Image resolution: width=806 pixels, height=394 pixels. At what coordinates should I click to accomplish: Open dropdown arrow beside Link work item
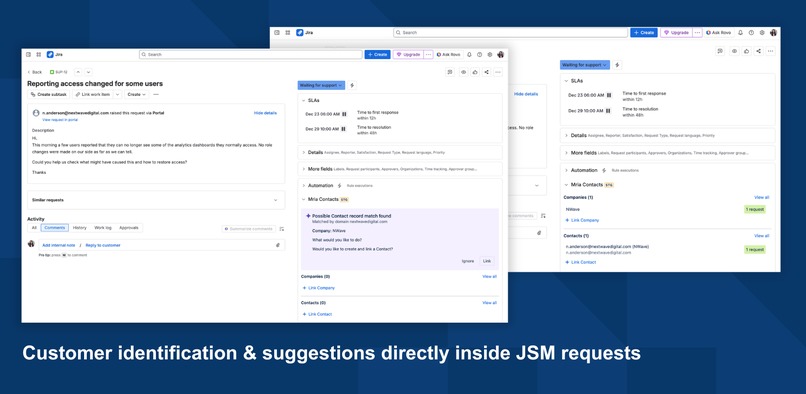(x=117, y=95)
